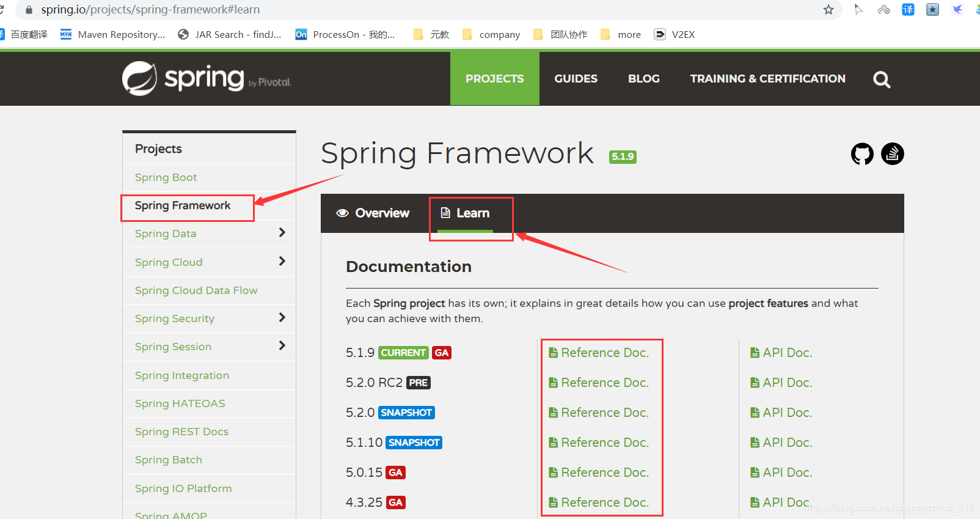Click the 5.1.9 version badge by title
The image size is (980, 519).
(x=623, y=156)
